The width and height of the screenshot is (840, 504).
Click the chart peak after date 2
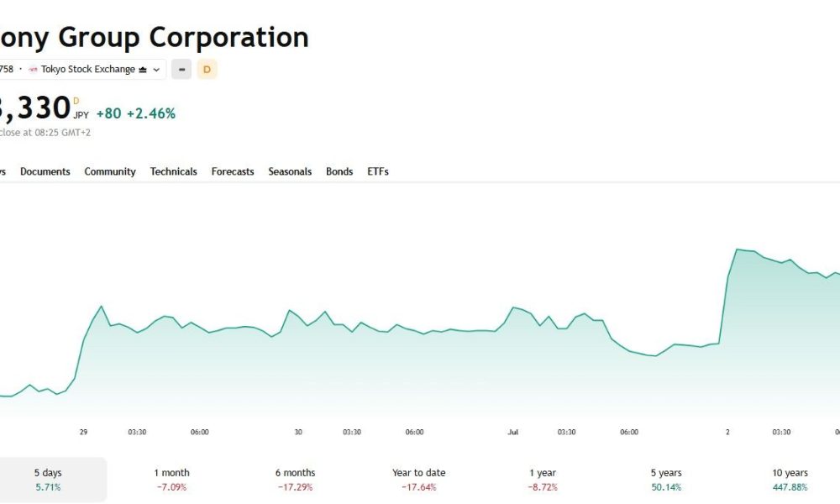738,249
